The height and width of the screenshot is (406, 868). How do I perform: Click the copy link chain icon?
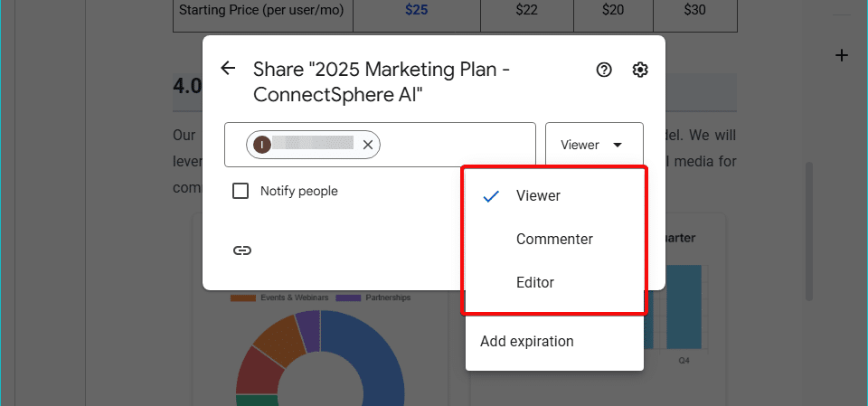coord(242,250)
